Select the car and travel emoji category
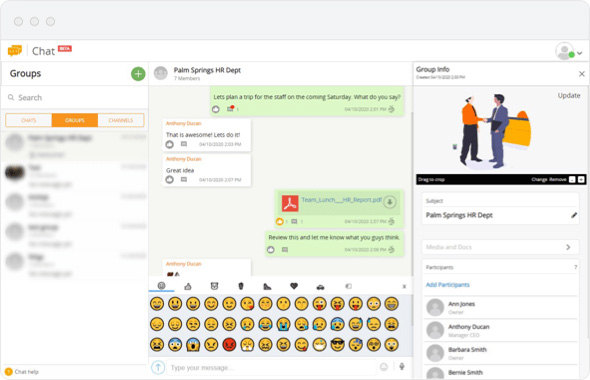590x380 pixels. (x=320, y=287)
